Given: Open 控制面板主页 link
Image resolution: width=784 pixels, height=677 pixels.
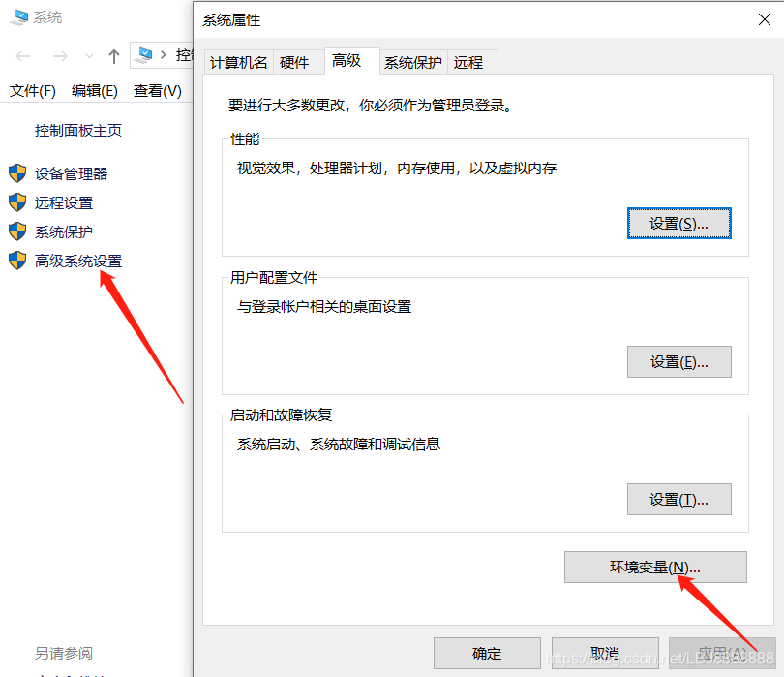Looking at the screenshot, I should coord(78,131).
